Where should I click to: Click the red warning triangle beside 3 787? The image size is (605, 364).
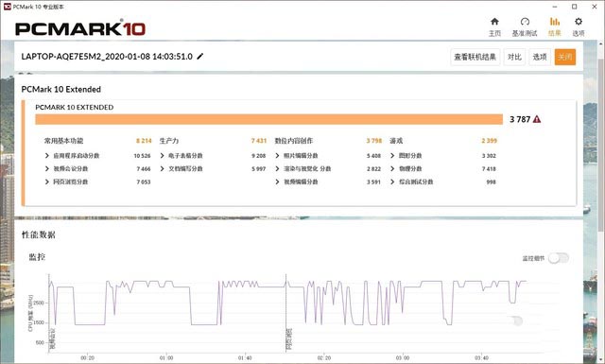tap(536, 119)
